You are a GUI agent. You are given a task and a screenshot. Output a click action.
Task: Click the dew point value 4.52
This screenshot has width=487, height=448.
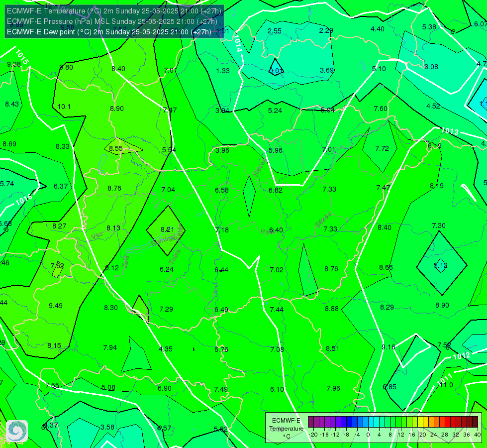pos(433,107)
